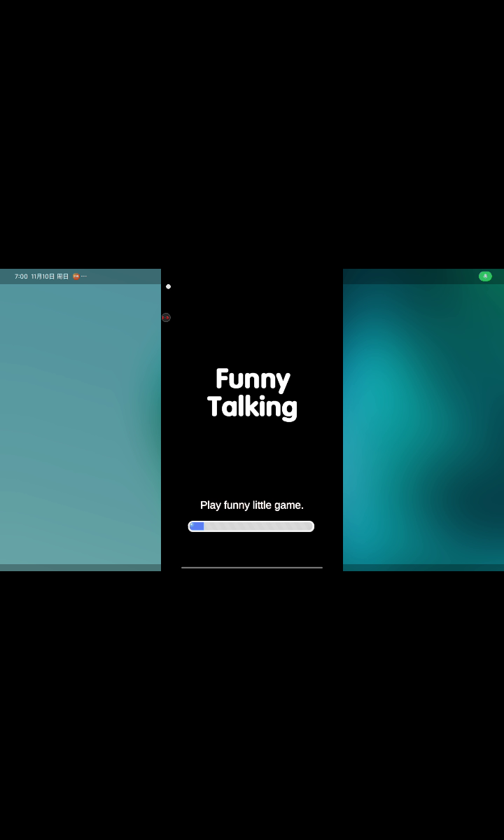
Task: Click the 7:00 clock in status bar
Action: pos(21,276)
